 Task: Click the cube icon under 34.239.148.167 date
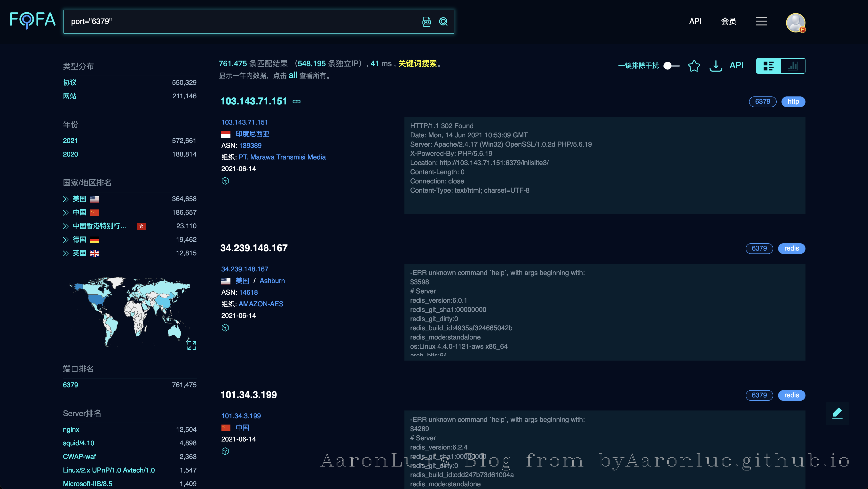click(x=225, y=328)
